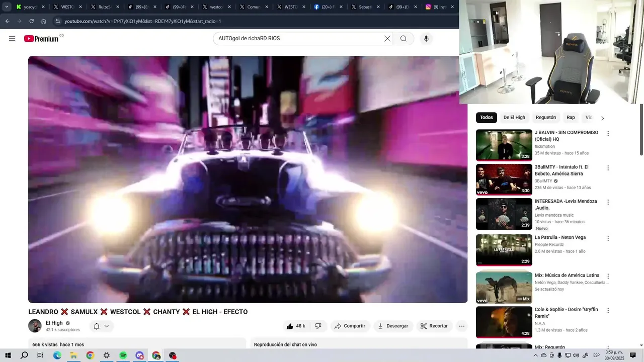The height and width of the screenshot is (362, 644).
Task: Open the J BALVIN - SIN COMPROMISO thumbnail
Action: point(504,145)
